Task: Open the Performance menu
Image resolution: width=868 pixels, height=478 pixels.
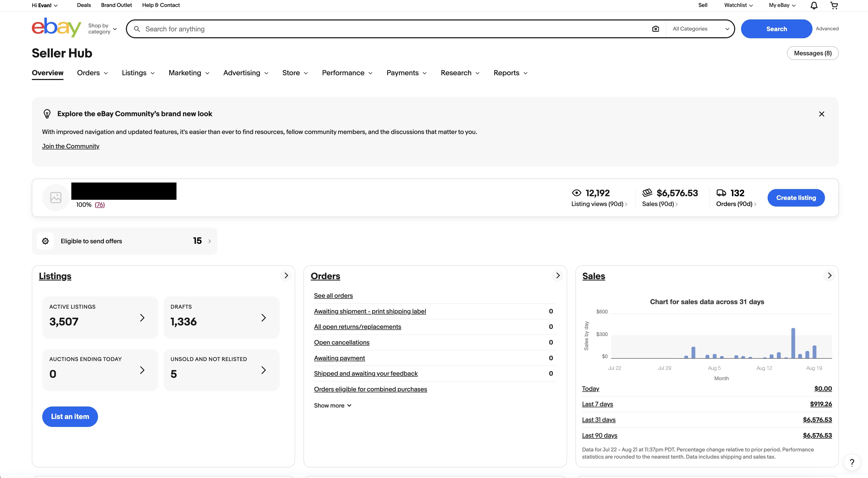Action: click(347, 73)
